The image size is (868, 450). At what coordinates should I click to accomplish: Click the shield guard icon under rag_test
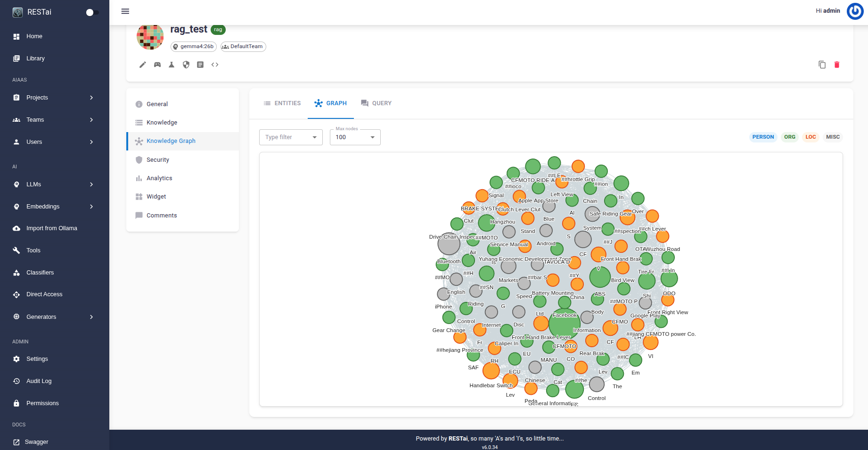(x=186, y=65)
